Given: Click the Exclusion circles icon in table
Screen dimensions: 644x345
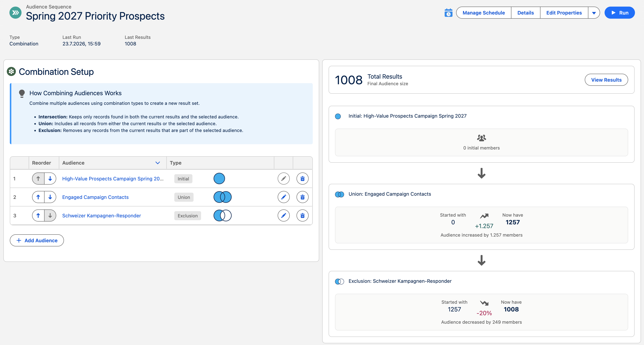Looking at the screenshot, I should click(x=223, y=216).
